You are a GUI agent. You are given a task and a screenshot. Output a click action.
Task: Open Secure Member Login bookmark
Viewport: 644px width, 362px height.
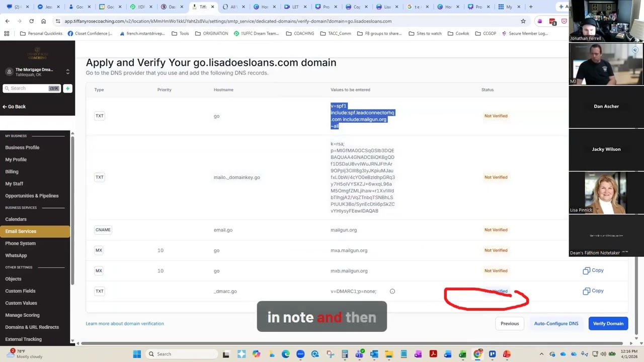[524, 34]
